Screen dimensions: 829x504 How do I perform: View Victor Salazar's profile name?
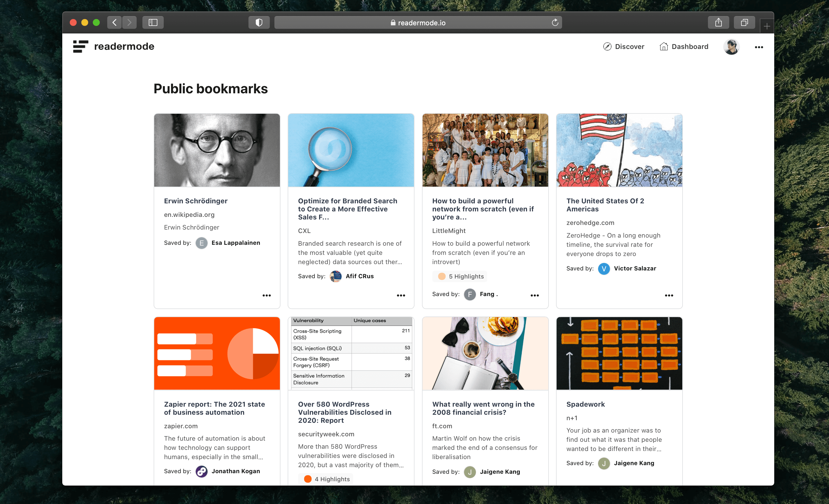635,268
